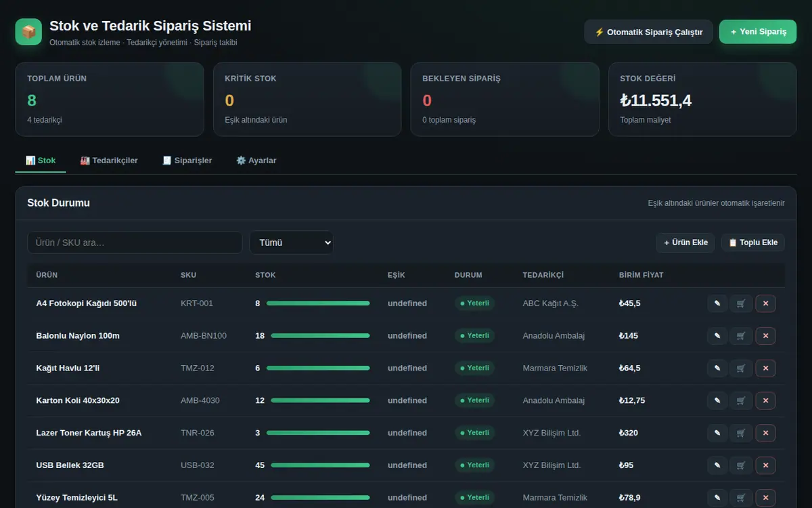Screen dimensions: 812x508
Task: Click the stock bar for Balonlu Naylon 100m
Action: [x=320, y=336]
